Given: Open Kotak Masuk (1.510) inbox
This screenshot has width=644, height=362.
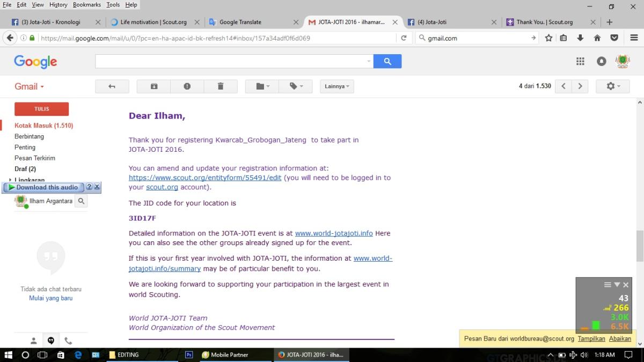Looking at the screenshot, I should [x=43, y=125].
